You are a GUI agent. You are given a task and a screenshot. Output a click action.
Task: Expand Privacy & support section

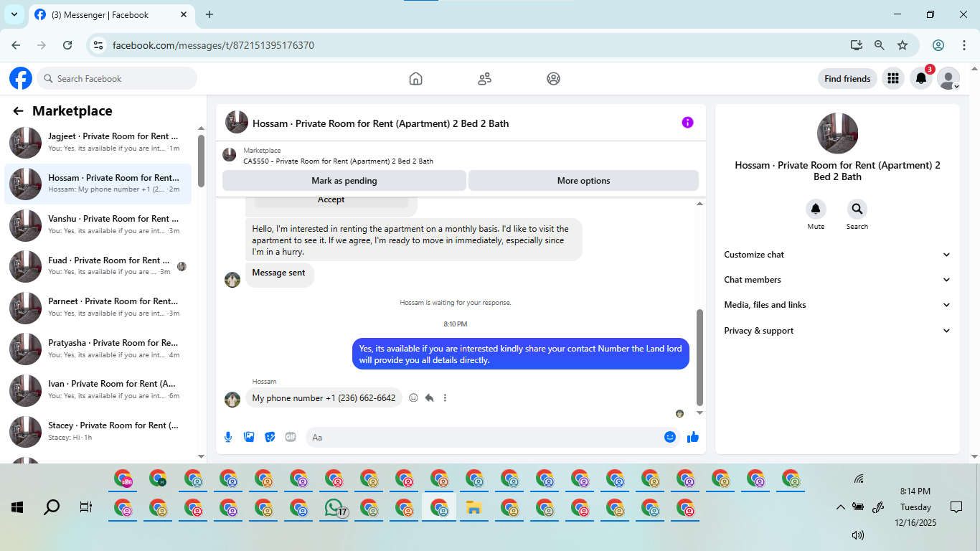(837, 331)
